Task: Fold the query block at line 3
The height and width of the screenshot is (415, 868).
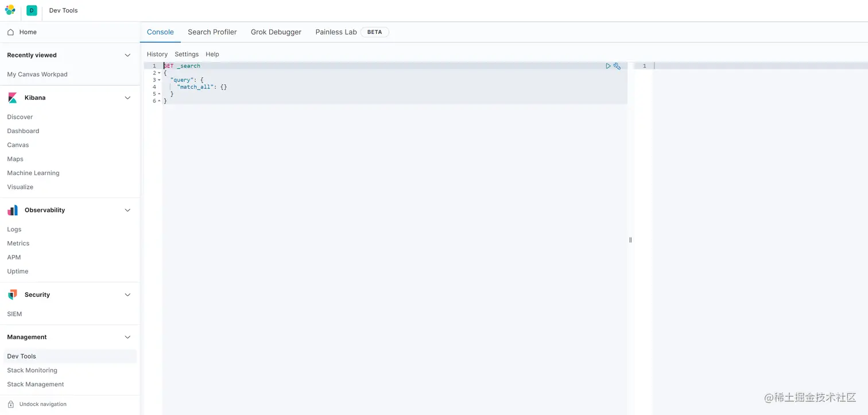Action: [x=159, y=80]
